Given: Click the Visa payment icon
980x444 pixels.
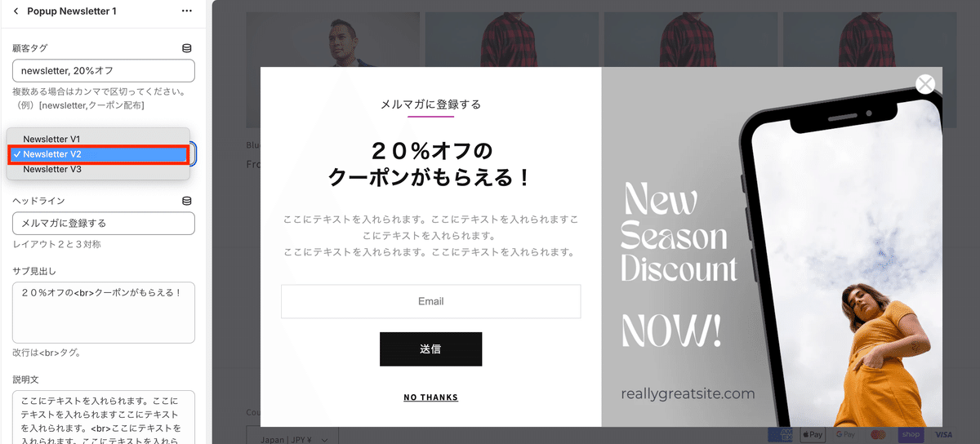Looking at the screenshot, I should point(943,434).
